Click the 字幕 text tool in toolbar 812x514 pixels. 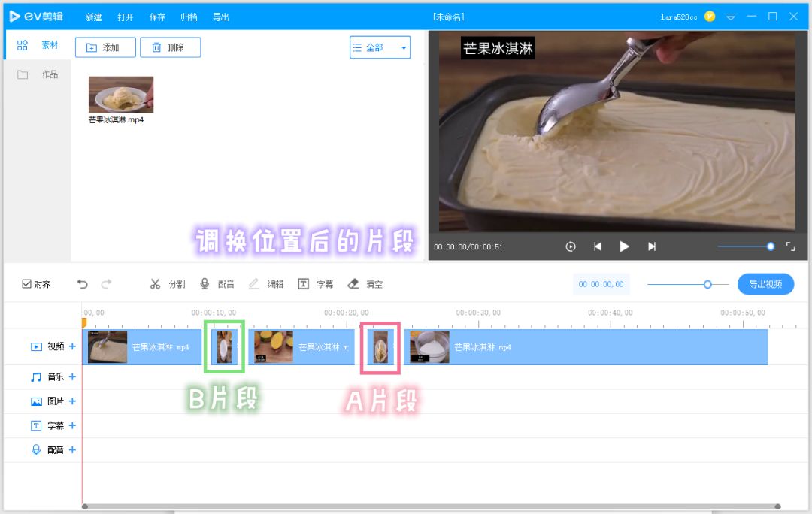[315, 283]
